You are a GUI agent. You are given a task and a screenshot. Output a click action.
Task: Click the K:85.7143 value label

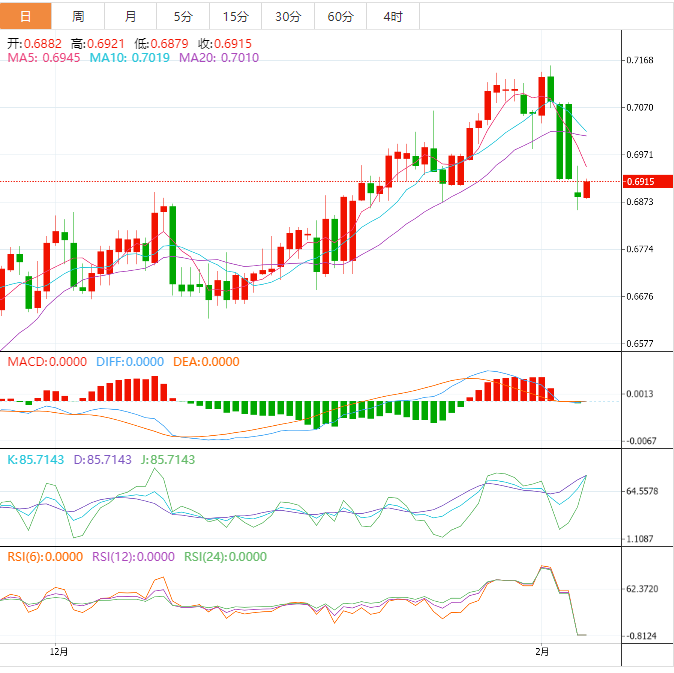36,459
